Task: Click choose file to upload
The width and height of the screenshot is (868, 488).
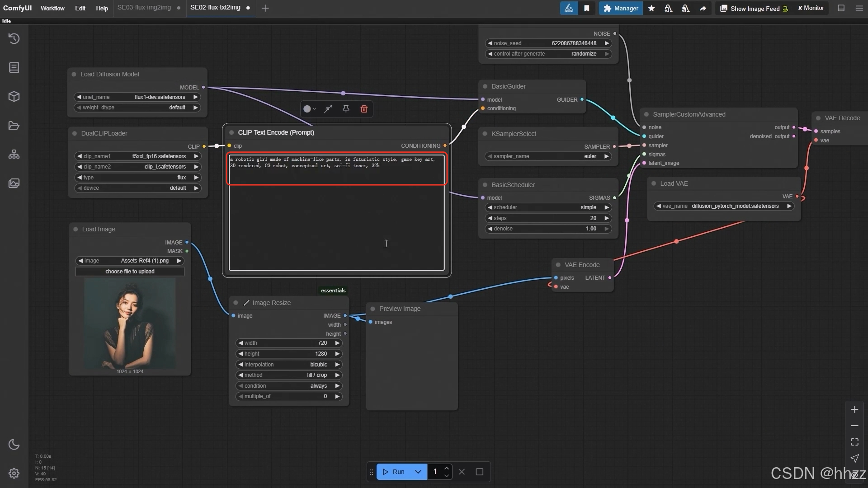Action: [130, 272]
